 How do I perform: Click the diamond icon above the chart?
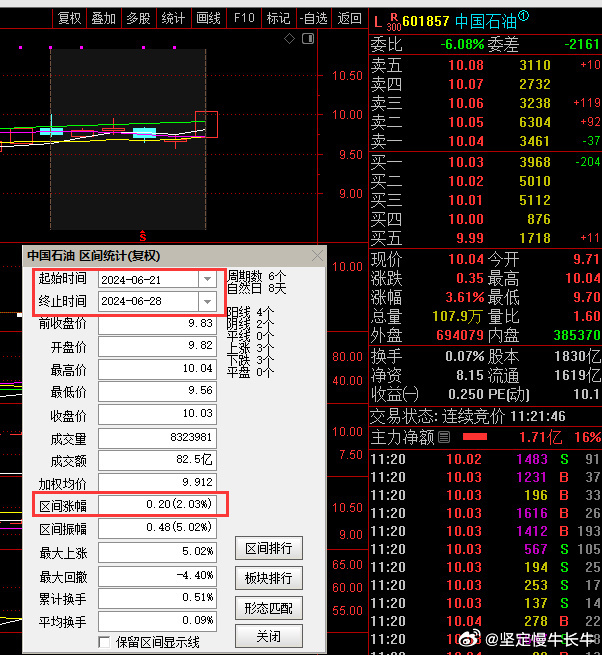point(289,40)
